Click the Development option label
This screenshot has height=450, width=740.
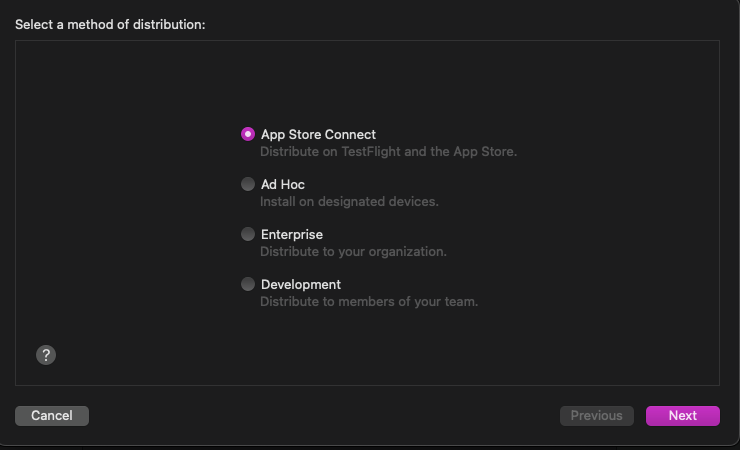click(x=301, y=284)
